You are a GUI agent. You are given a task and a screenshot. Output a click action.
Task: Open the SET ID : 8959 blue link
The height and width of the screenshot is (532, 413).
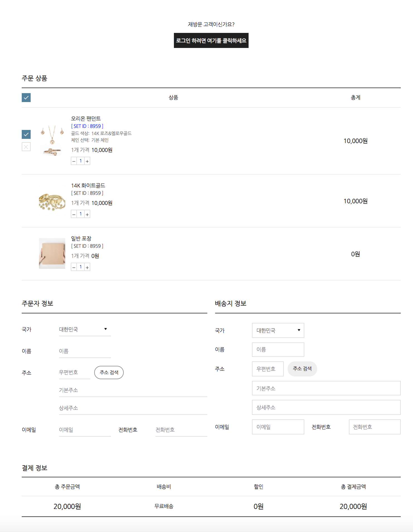[87, 126]
